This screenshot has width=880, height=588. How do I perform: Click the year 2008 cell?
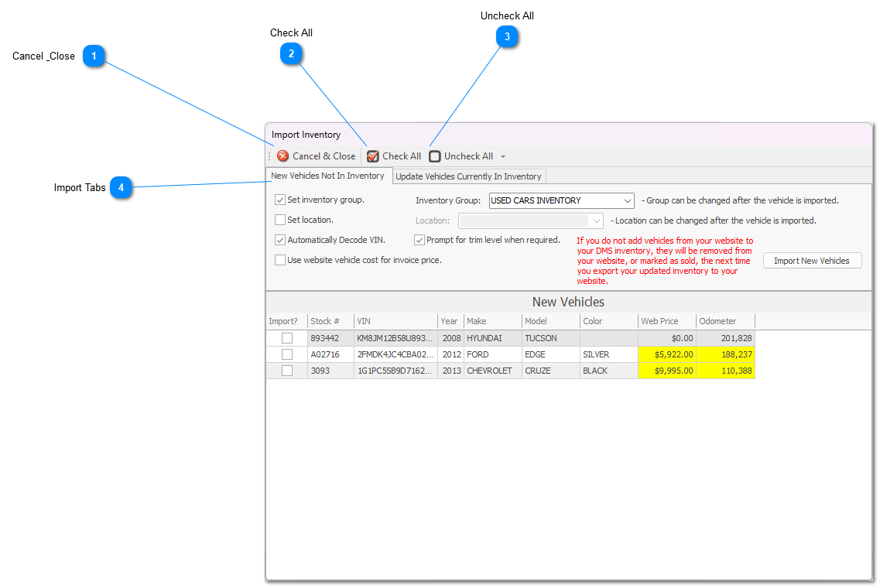(x=450, y=338)
